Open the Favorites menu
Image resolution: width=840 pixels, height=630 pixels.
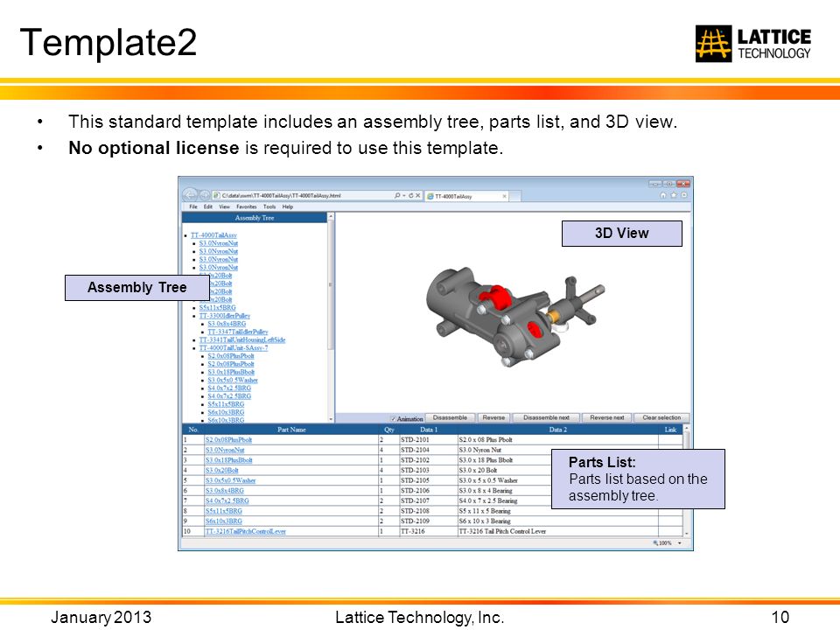(x=247, y=206)
